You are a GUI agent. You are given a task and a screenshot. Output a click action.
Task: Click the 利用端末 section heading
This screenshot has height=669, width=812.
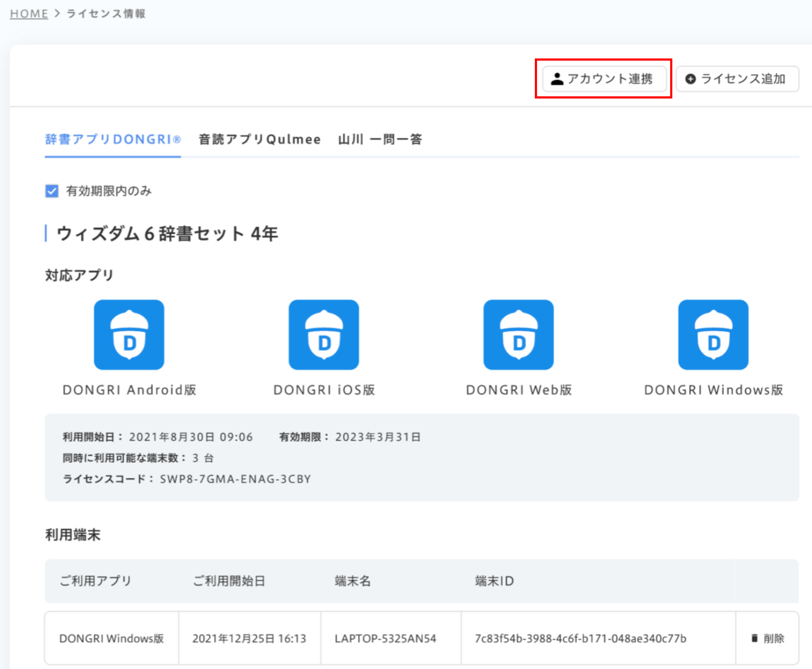(73, 535)
